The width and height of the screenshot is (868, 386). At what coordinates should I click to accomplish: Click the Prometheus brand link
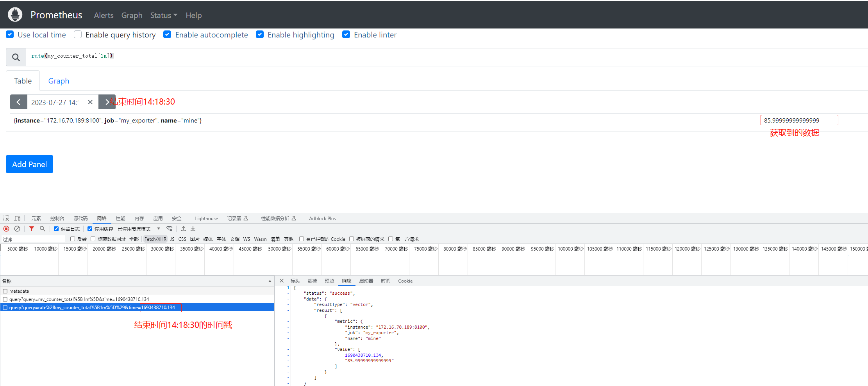(x=56, y=15)
